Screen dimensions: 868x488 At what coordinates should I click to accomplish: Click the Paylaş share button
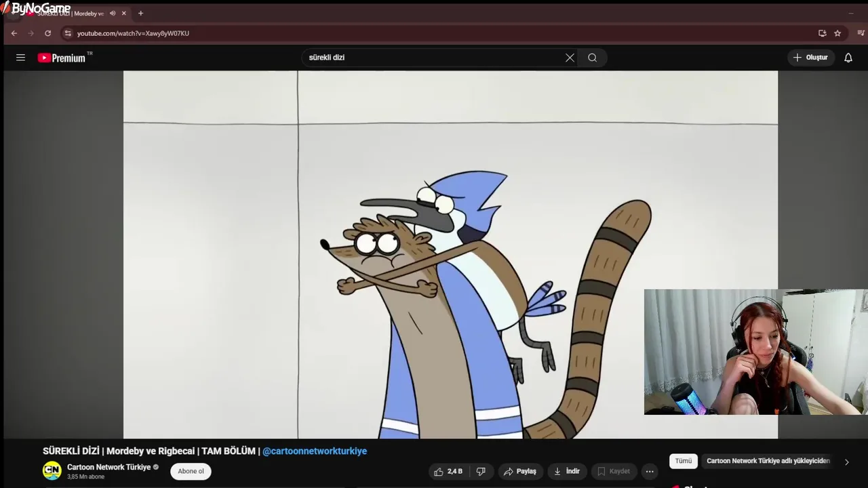point(520,472)
